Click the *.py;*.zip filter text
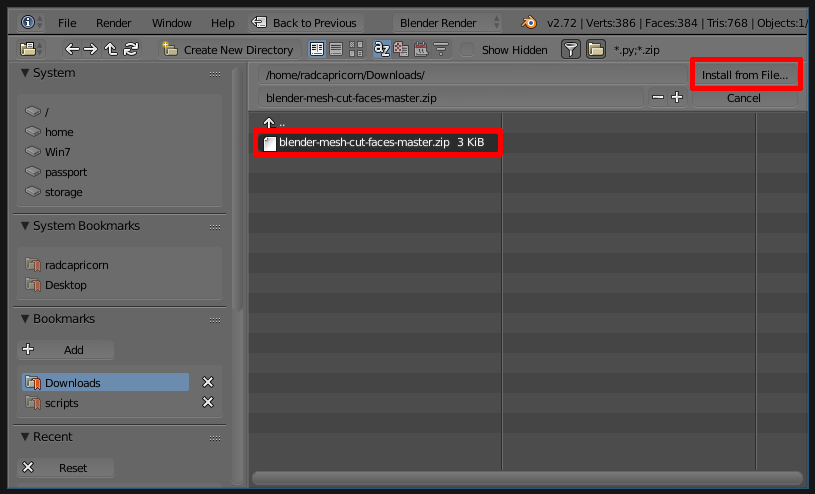This screenshot has width=815, height=494. [x=637, y=50]
